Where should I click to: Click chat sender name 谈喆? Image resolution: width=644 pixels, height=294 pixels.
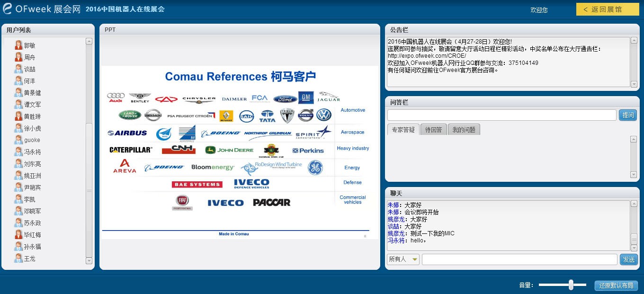click(x=393, y=226)
